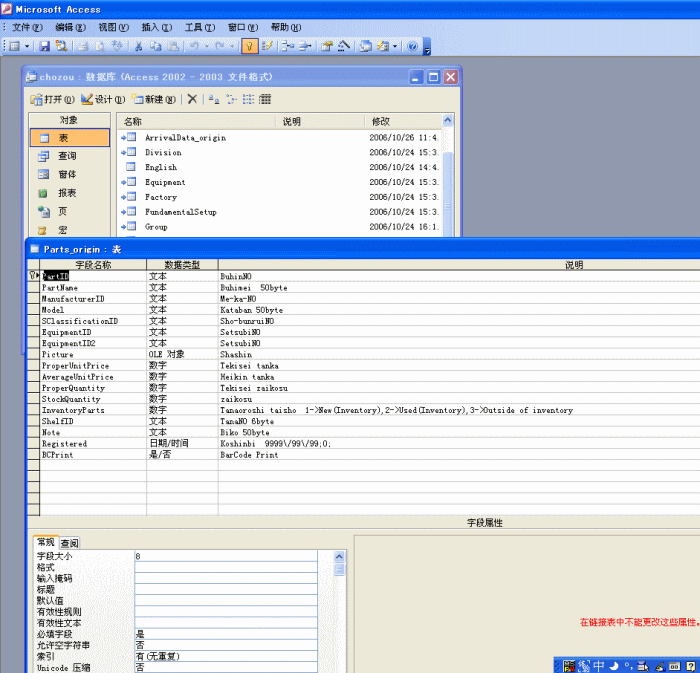Click the 必填字段 property value
This screenshot has height=673, width=700.
(226, 634)
